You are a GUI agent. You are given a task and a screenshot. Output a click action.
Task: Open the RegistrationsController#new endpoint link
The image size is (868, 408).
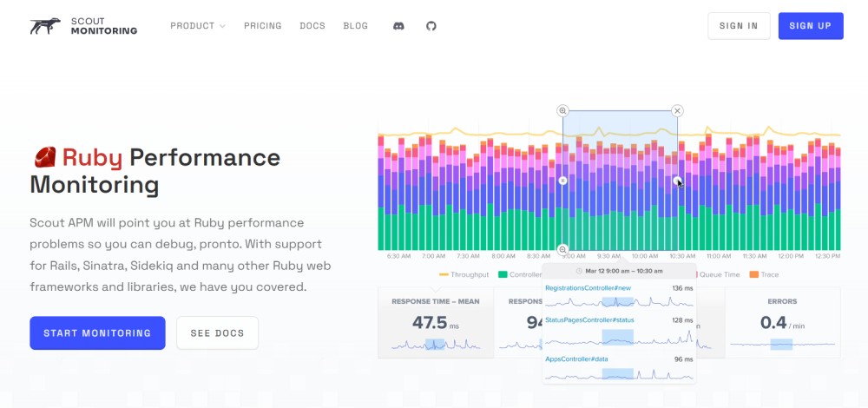pos(588,287)
